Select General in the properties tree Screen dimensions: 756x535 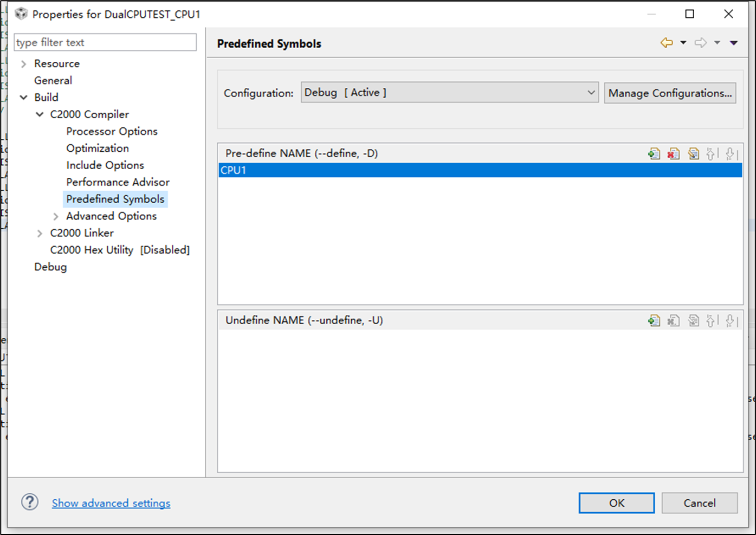coord(53,80)
